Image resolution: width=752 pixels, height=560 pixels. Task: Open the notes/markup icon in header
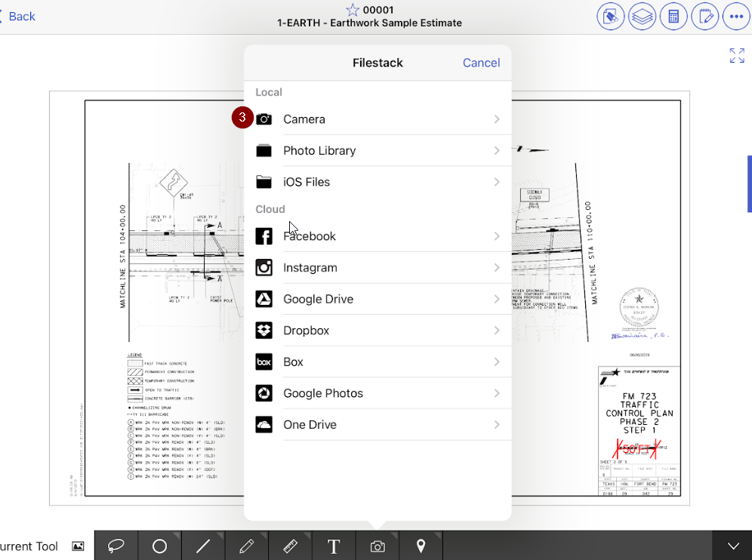(704, 15)
